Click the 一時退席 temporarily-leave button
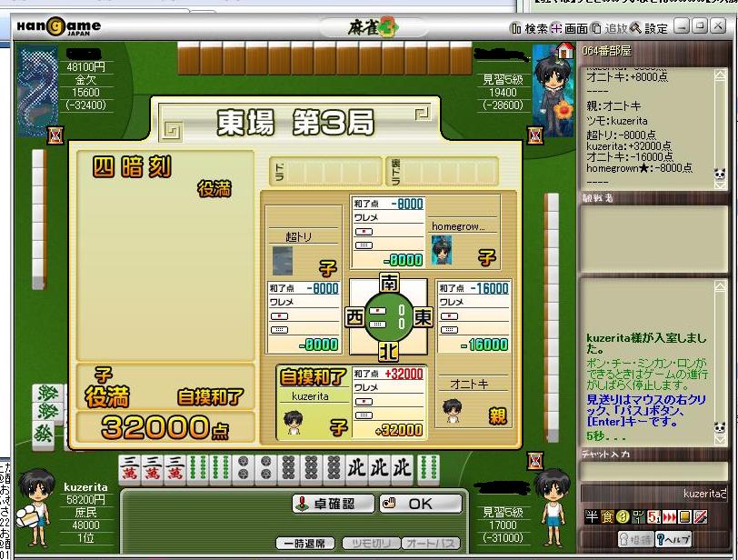738x560 pixels. [x=304, y=544]
